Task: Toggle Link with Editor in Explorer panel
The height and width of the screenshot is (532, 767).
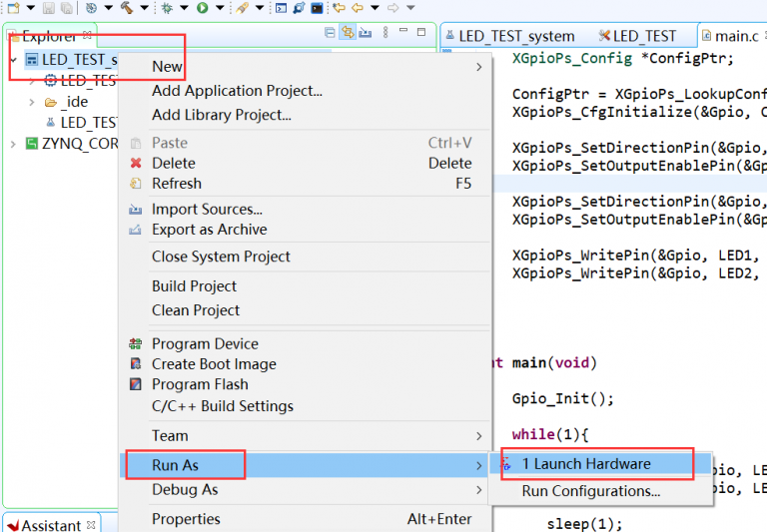Action: (x=348, y=33)
